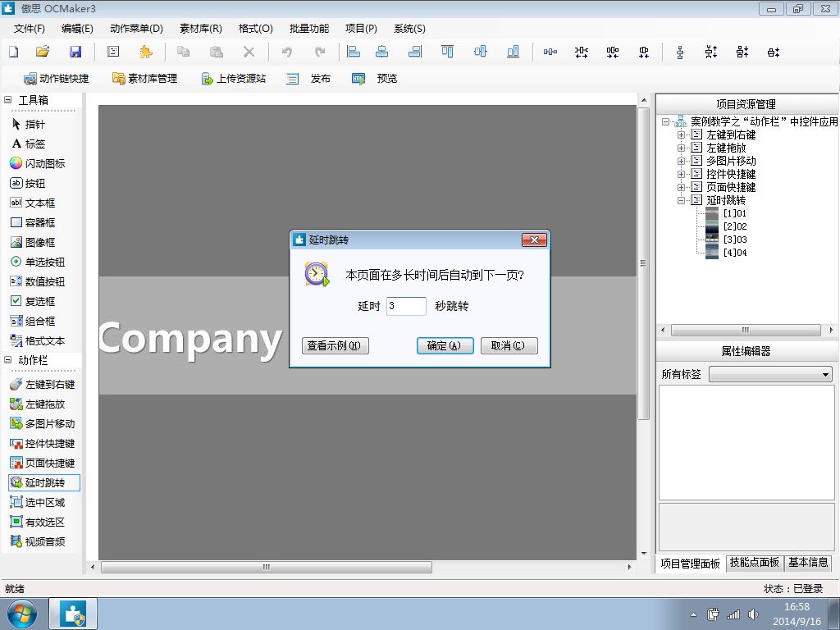The height and width of the screenshot is (630, 840).
Task: Click the 查看示例(H) button
Action: pos(335,345)
